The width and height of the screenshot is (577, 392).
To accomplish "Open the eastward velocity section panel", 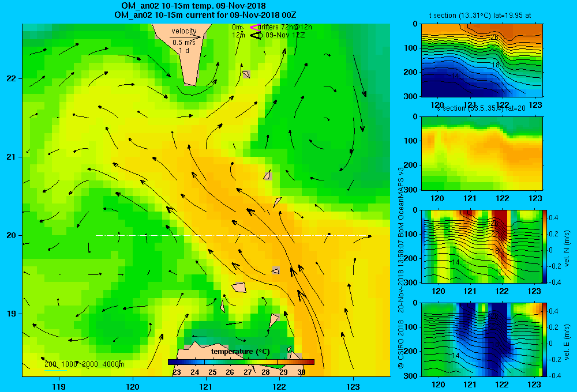I will coord(482,340).
